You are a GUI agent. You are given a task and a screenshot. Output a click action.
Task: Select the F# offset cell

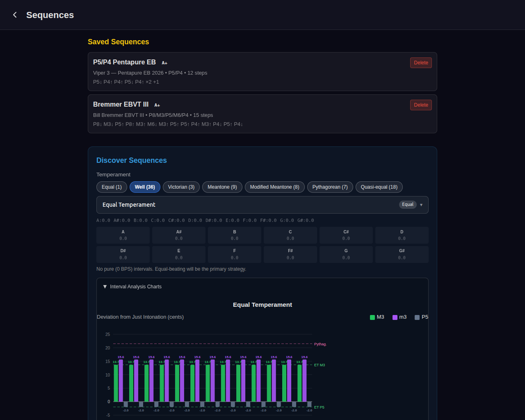(290, 254)
